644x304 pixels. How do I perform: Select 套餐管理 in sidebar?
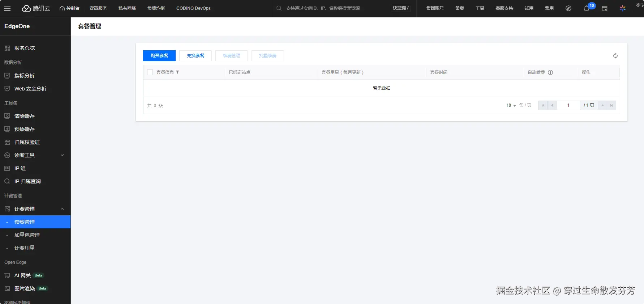click(35, 222)
